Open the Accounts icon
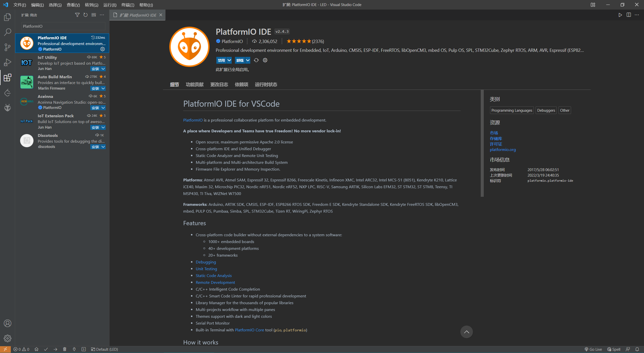The width and height of the screenshot is (644, 353). click(8, 323)
